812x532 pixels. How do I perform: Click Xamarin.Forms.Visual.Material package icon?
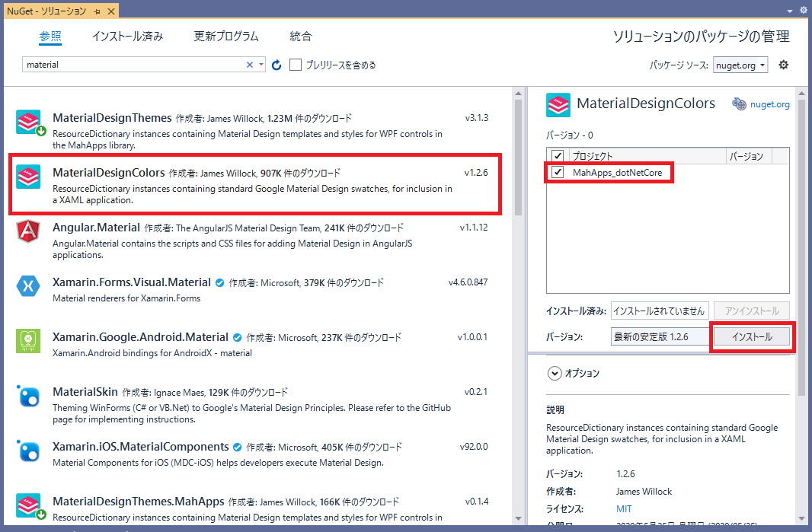tap(28, 286)
